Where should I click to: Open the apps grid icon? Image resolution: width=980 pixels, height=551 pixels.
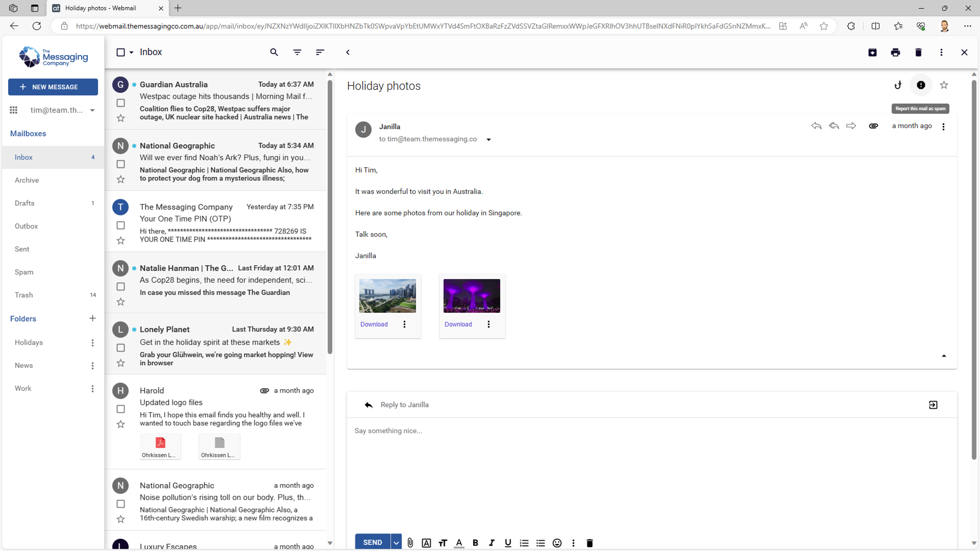click(14, 110)
